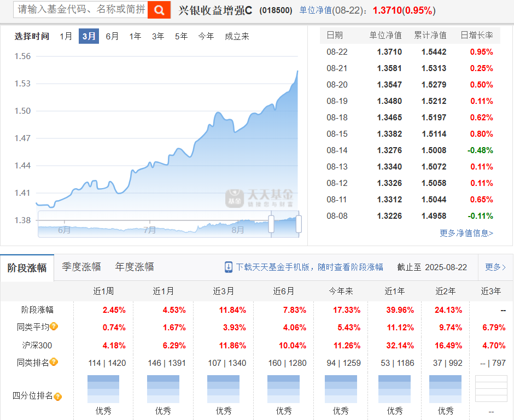The width and height of the screenshot is (514, 420).
Task: Open the 同类平均 help question icon
Action: 54,326
